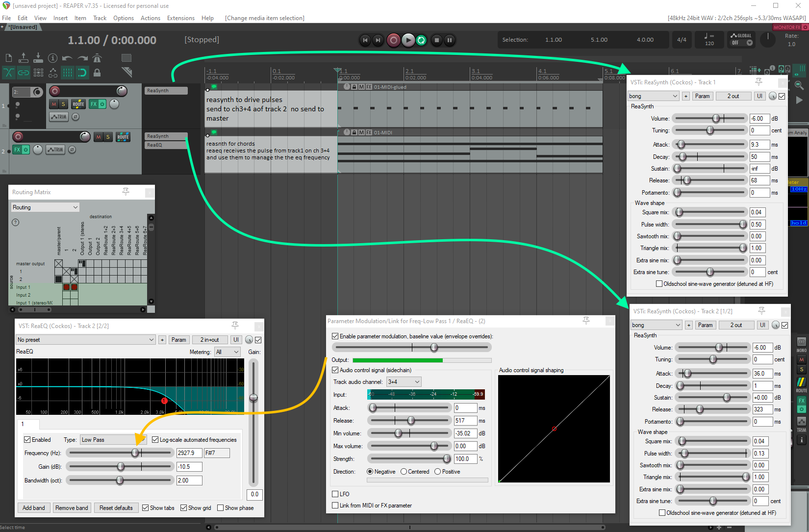Image resolution: width=809 pixels, height=532 pixels.
Task: Click Add band button
Action: coord(34,508)
